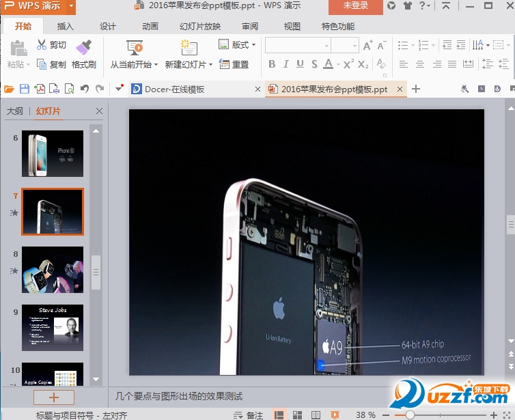Toggle normal view in status bar
This screenshot has height=420, width=515.
coord(279,415)
